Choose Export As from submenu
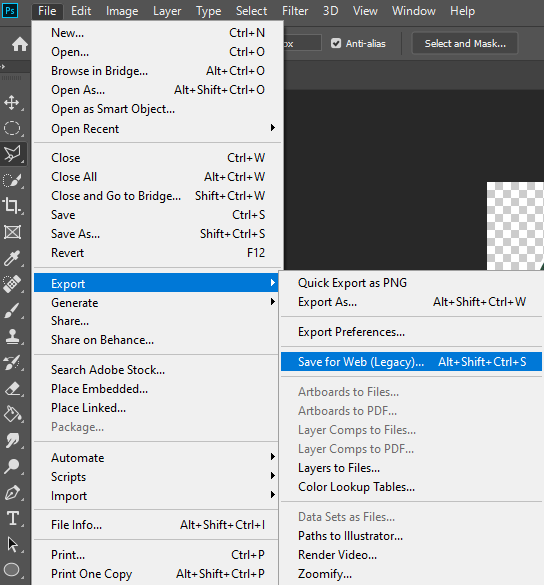The width and height of the screenshot is (544, 585). point(411,302)
